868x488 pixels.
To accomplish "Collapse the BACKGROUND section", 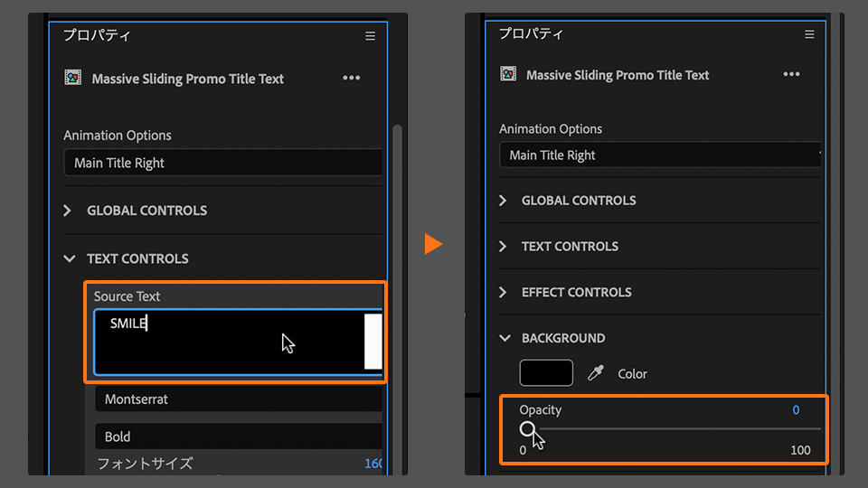I will point(504,338).
